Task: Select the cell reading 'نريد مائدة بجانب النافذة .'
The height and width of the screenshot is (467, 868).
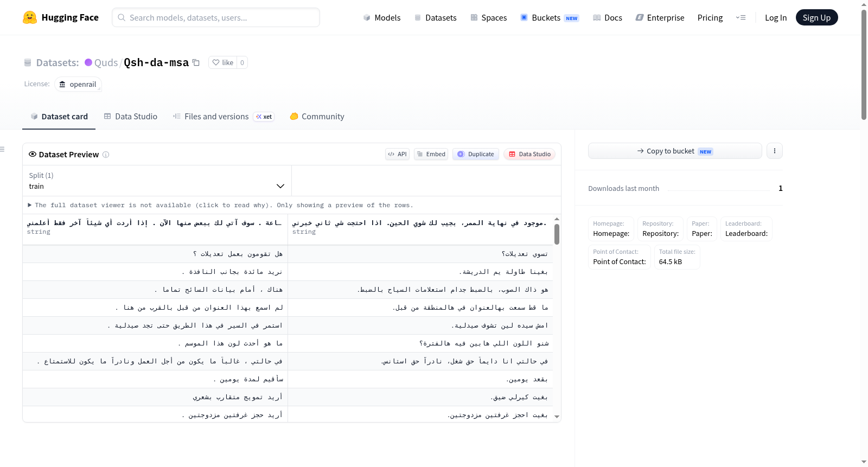Action: pyautogui.click(x=155, y=272)
